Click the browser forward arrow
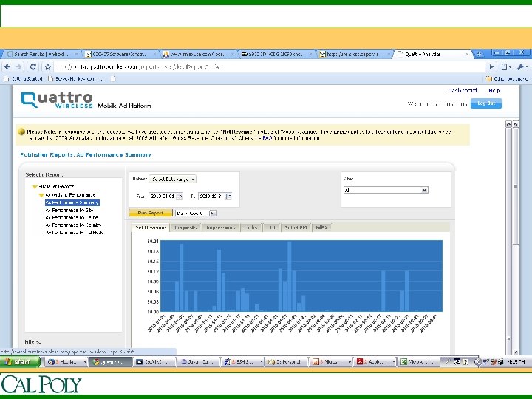Viewport: 532px width, 399px height. (19, 67)
